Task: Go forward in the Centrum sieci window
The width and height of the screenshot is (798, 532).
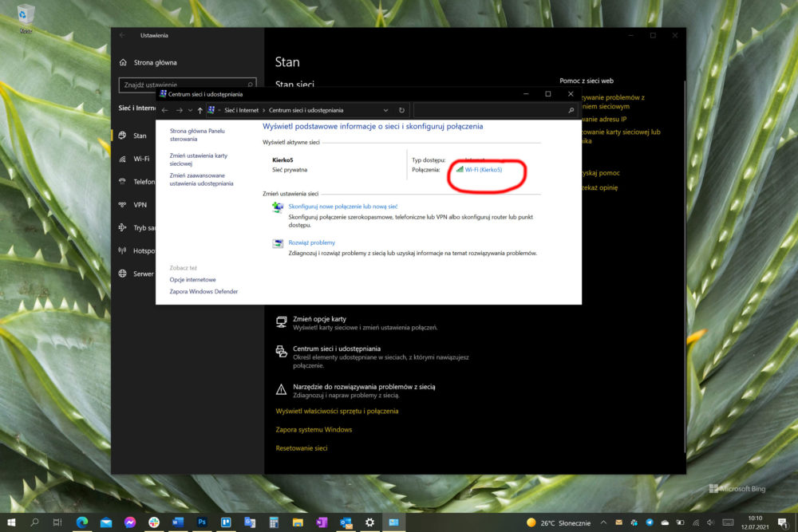Action: tap(179, 110)
